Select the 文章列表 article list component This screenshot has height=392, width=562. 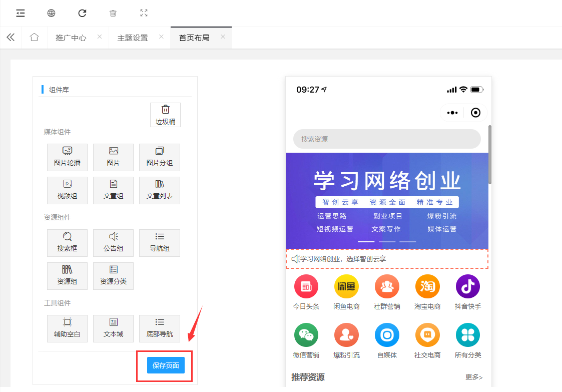(160, 190)
